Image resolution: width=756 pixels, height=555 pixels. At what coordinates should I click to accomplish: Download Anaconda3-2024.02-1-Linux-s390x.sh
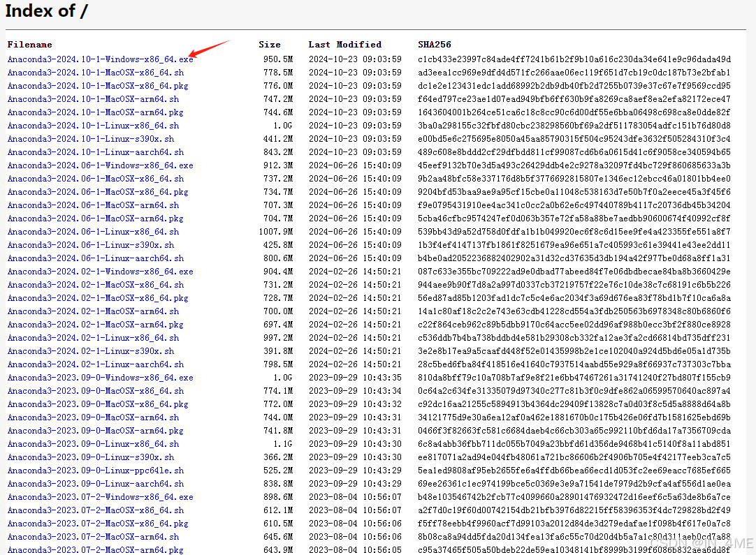[x=91, y=351]
